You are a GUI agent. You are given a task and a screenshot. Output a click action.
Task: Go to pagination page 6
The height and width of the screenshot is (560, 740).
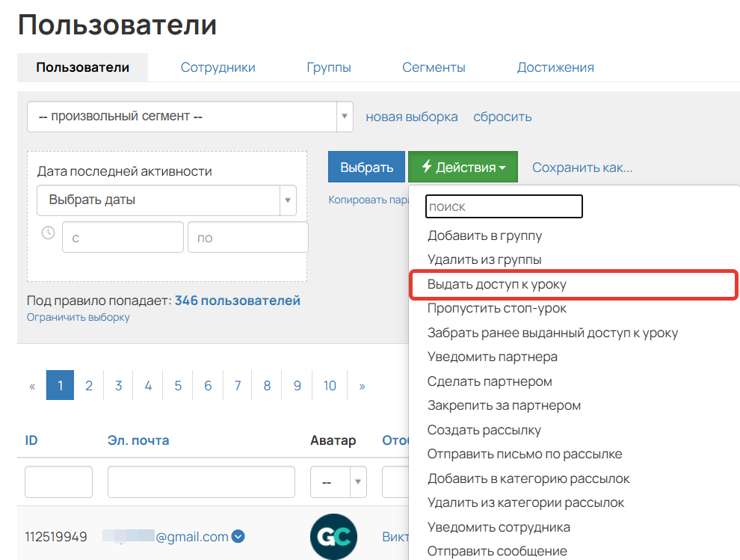pyautogui.click(x=208, y=386)
